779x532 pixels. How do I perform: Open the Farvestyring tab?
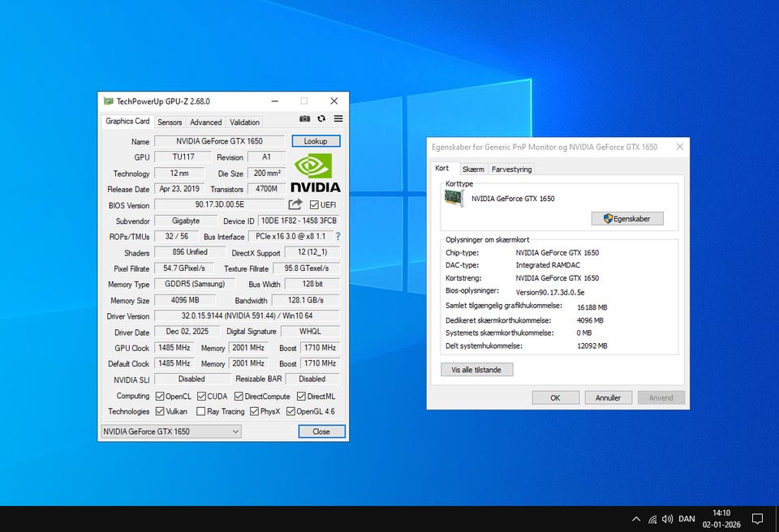(x=511, y=169)
